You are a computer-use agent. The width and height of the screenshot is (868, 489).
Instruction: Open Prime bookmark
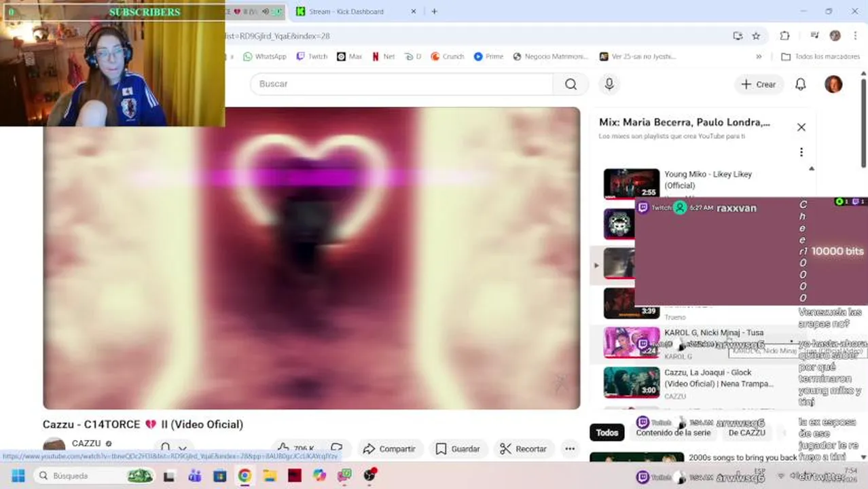coord(489,56)
